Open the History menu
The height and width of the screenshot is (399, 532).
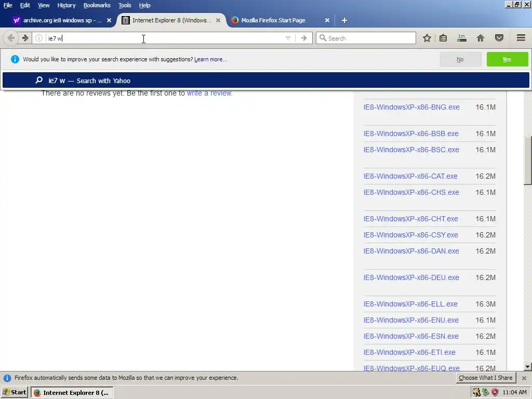click(66, 5)
